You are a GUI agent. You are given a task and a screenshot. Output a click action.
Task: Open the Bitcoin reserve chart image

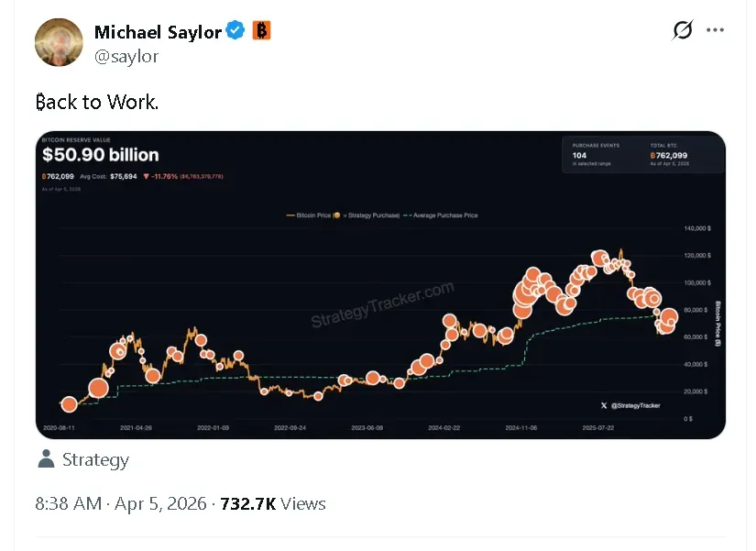[378, 285]
